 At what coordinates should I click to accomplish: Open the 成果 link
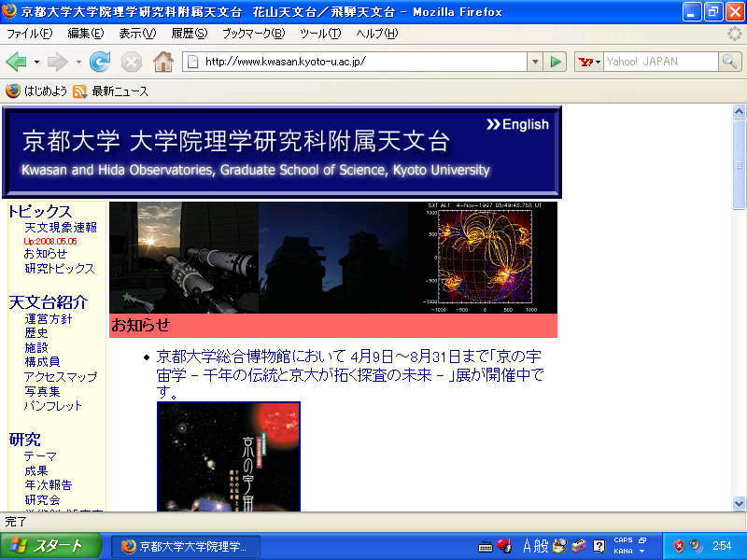pyautogui.click(x=36, y=471)
